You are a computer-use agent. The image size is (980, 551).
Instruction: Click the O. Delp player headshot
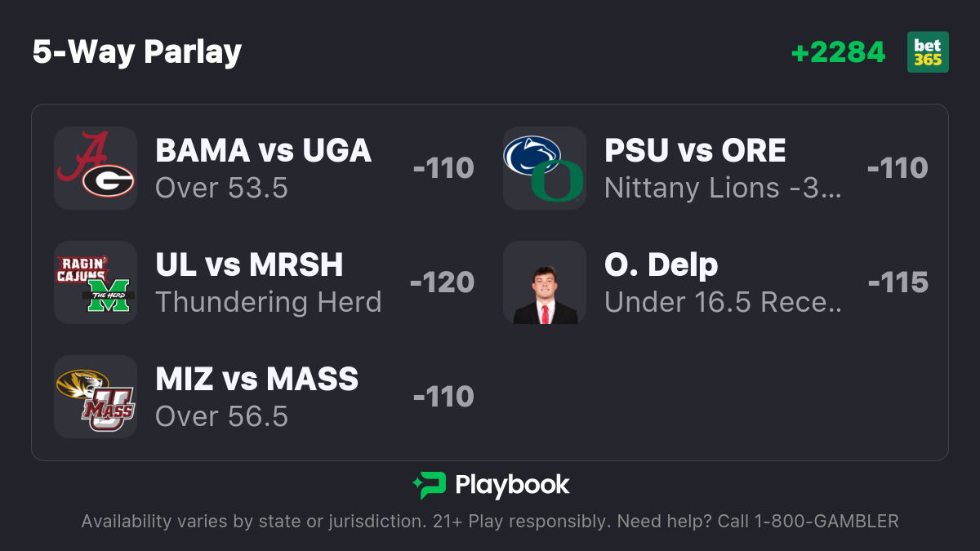pos(545,282)
